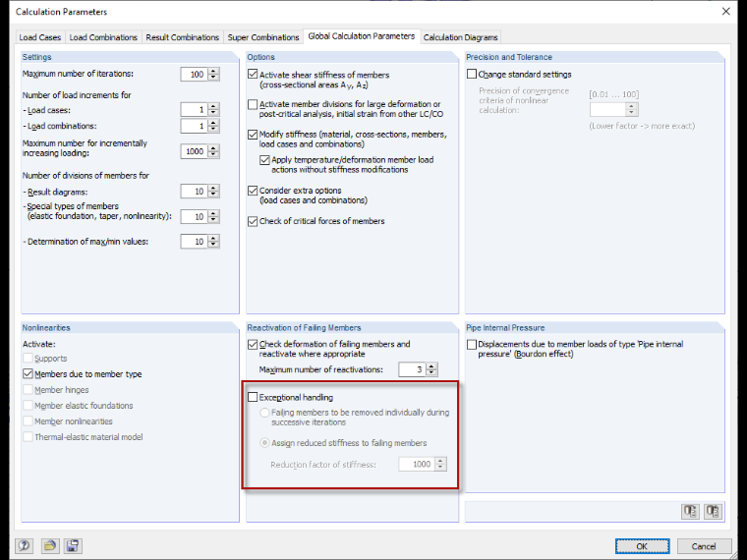Go to Result Combinations tab

(183, 37)
